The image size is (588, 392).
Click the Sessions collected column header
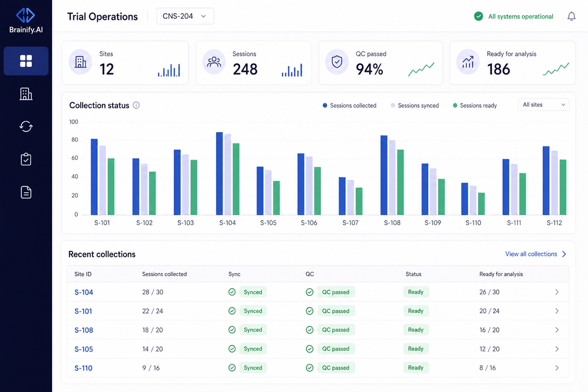coord(164,274)
